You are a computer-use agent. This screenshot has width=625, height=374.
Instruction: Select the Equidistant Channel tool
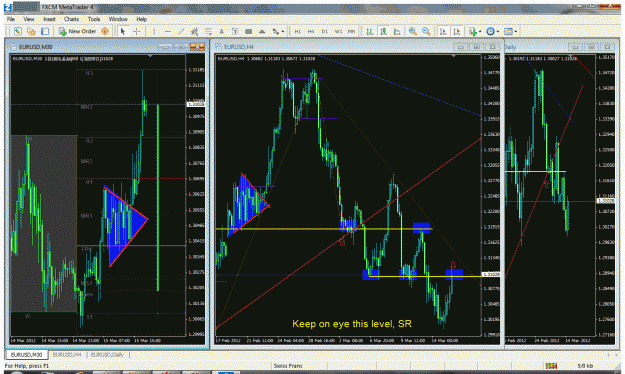tap(195, 31)
